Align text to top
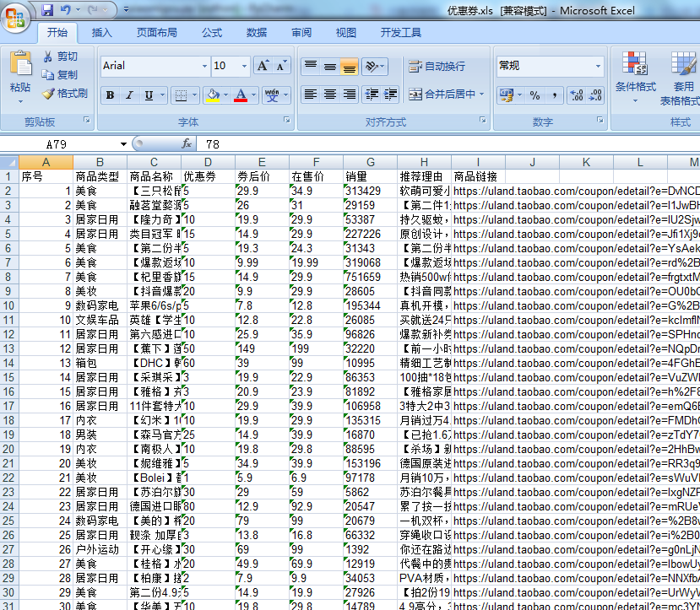The image size is (700, 610). tap(311, 67)
